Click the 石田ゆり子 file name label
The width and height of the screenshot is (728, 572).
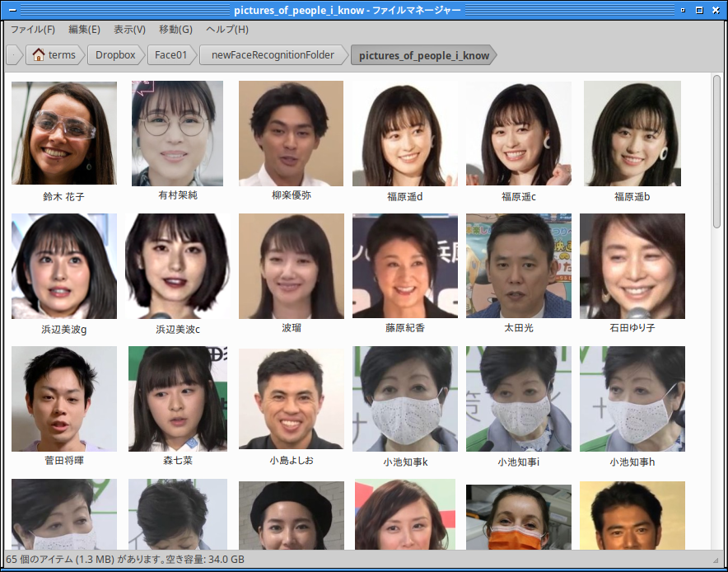click(x=632, y=328)
